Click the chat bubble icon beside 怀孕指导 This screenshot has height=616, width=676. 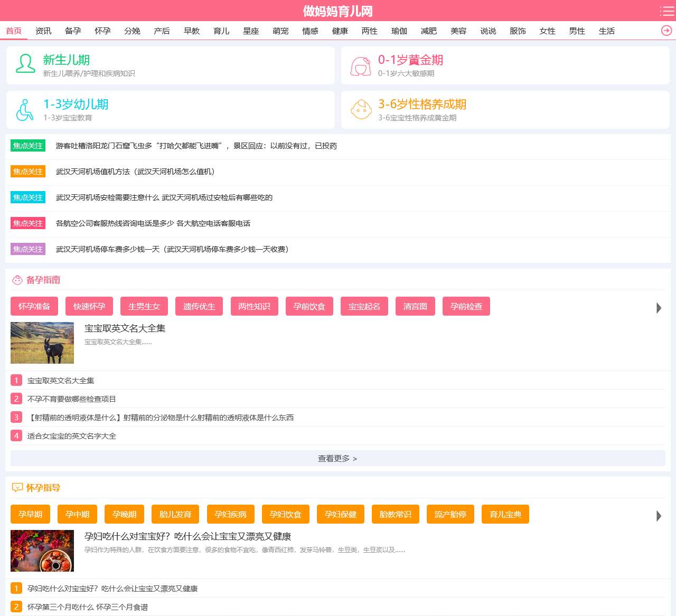pyautogui.click(x=17, y=488)
